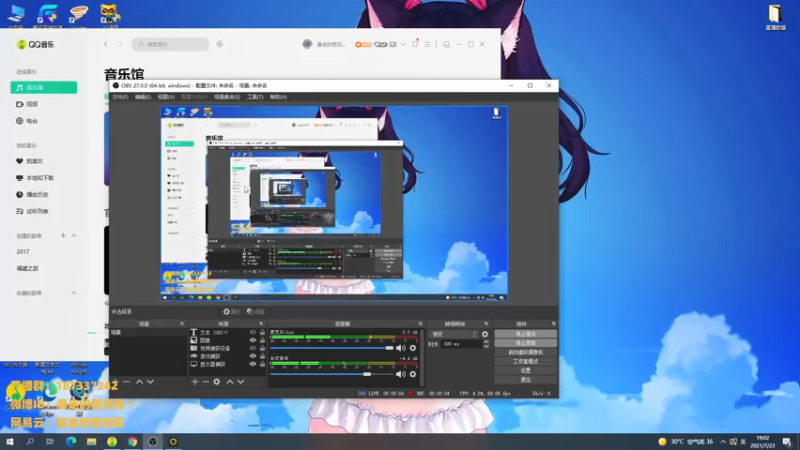Adjust the microphone/Aux volume slider
Image resolution: width=800 pixels, height=450 pixels.
tap(332, 348)
